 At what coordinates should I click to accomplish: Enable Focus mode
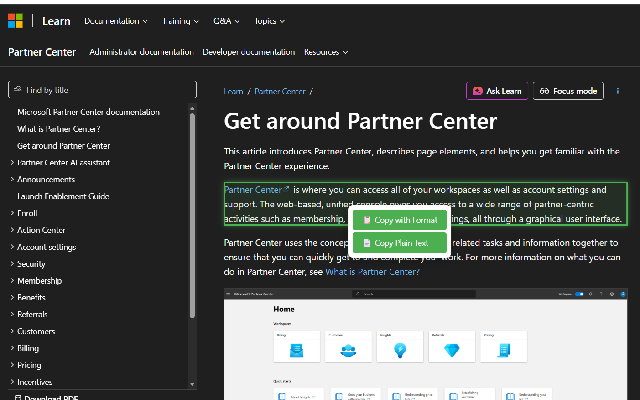[x=568, y=91]
